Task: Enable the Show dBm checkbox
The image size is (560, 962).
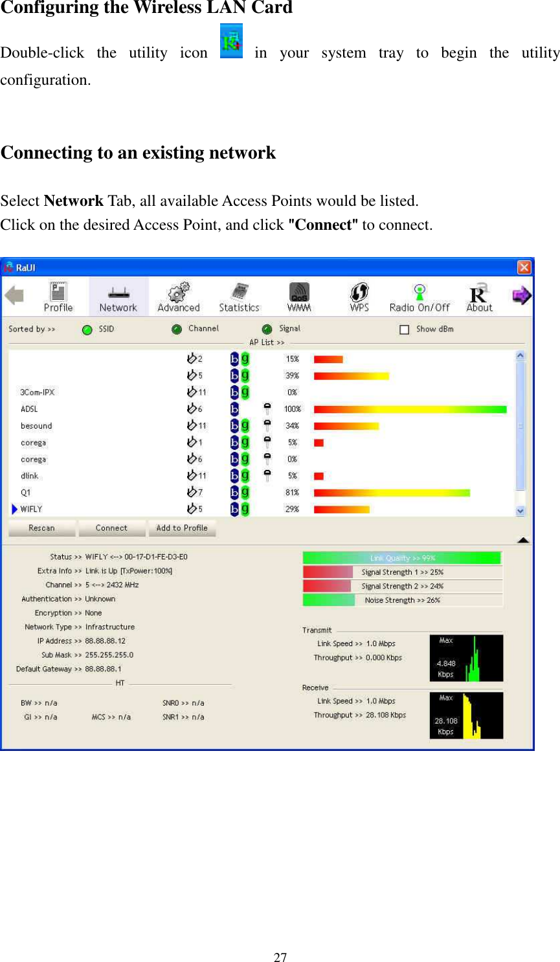Action: coord(405,329)
